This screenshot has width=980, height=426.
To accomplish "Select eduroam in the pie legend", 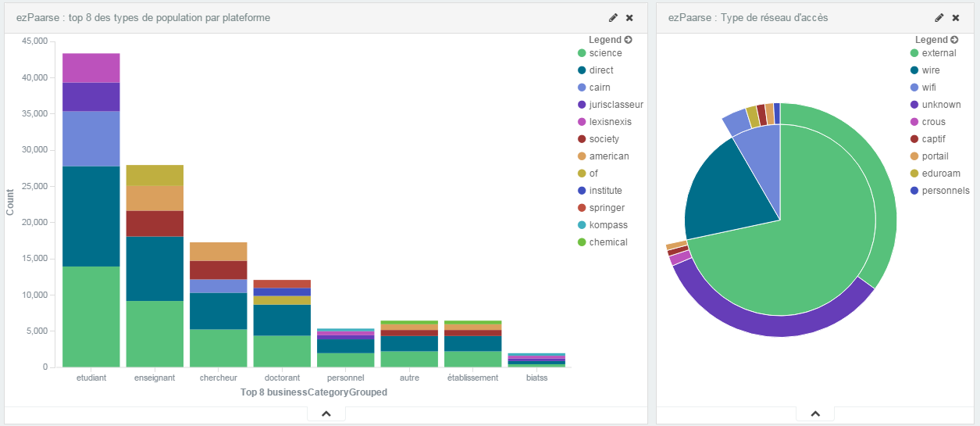I will (941, 174).
